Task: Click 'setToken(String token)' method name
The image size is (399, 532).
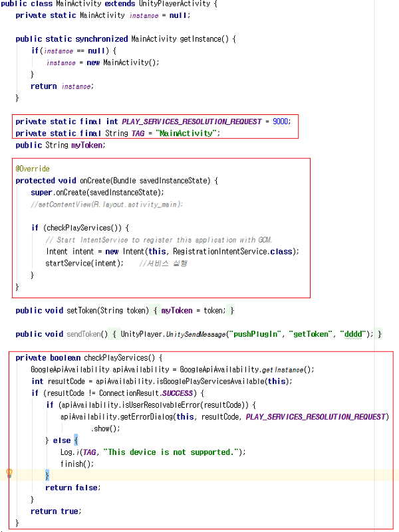Action: (108, 310)
